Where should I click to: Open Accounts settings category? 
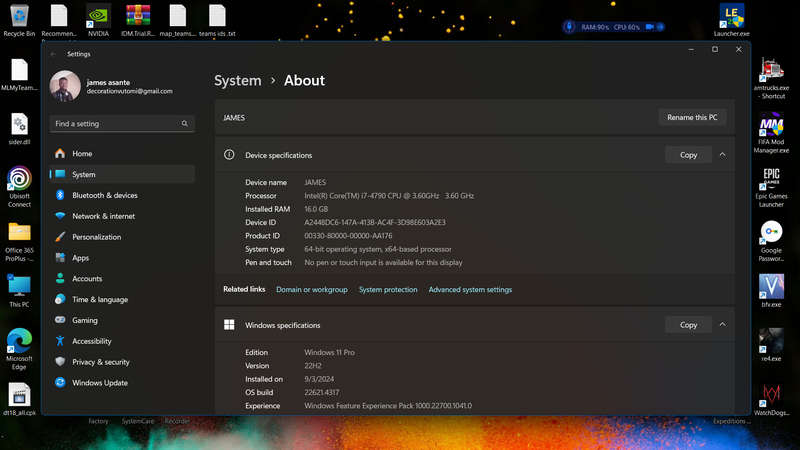point(122,279)
